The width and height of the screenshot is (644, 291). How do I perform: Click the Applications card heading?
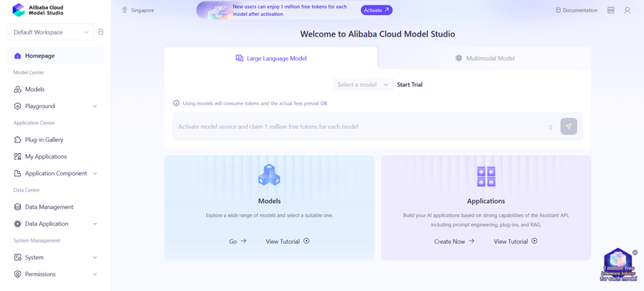[x=486, y=201]
